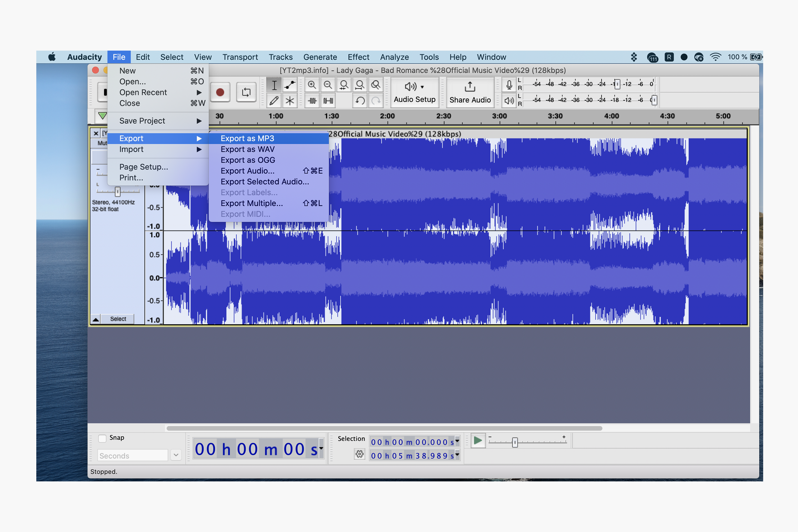Image resolution: width=798 pixels, height=532 pixels.
Task: Click the Wi-Fi status icon
Action: 715,57
